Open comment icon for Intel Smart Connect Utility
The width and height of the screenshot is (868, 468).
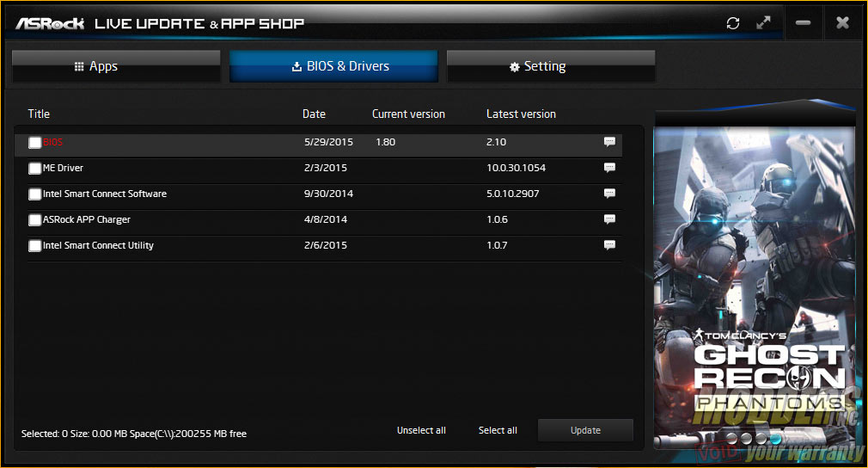pos(609,245)
